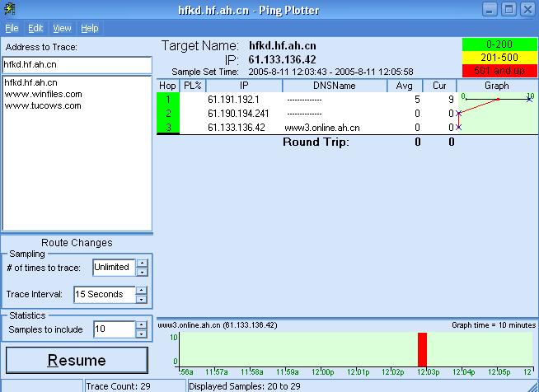
Task: Click the red 501 and up legend swatch
Action: [x=499, y=70]
